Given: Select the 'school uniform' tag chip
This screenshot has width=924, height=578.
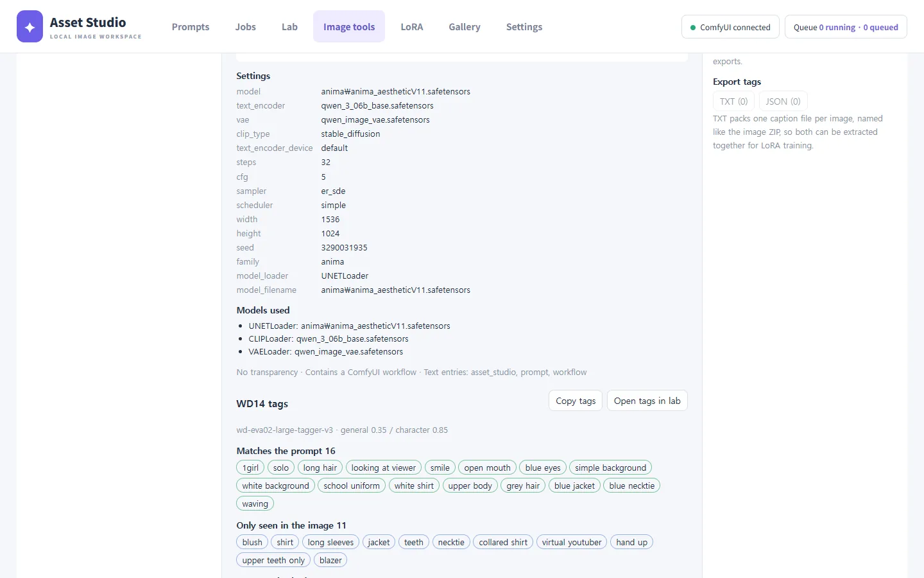Looking at the screenshot, I should (352, 486).
